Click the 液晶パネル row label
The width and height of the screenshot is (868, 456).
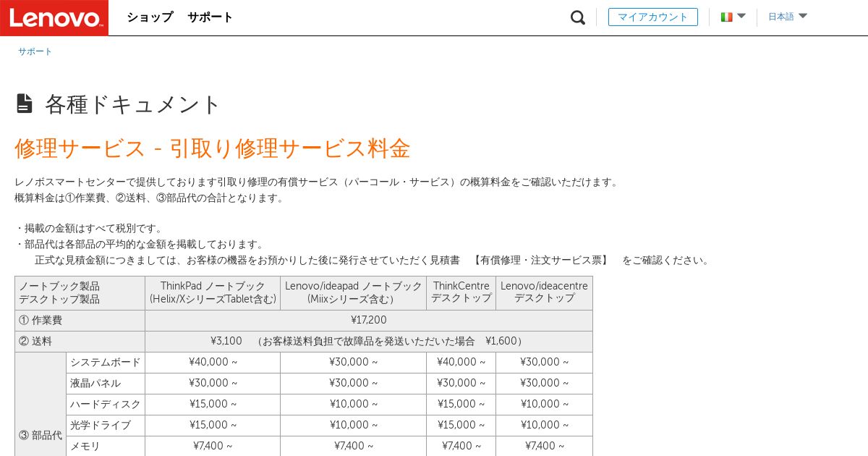point(106,383)
